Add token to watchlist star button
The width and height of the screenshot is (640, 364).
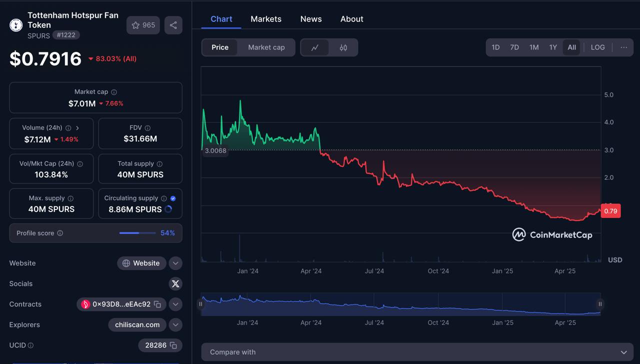[143, 25]
